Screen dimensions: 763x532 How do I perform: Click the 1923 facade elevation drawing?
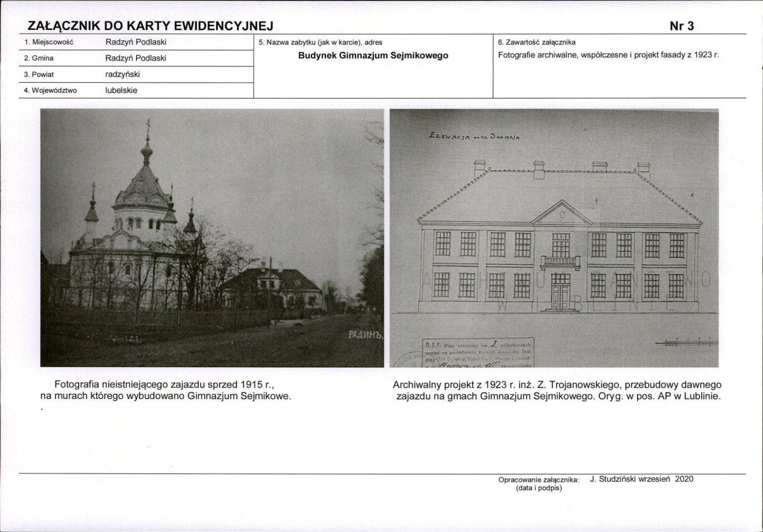[554, 238]
